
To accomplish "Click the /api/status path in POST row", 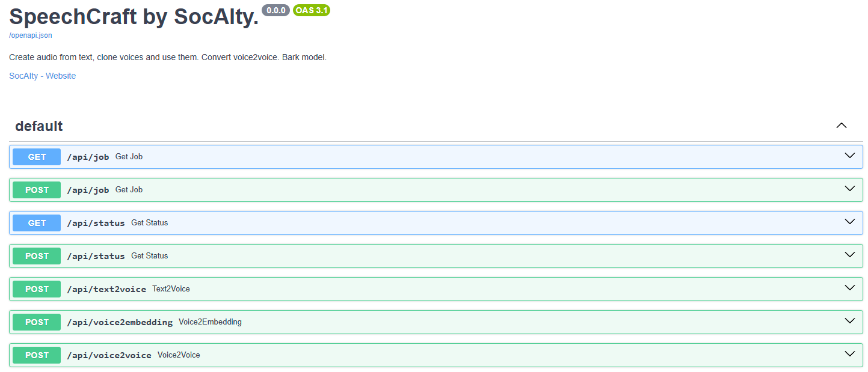I will 96,256.
